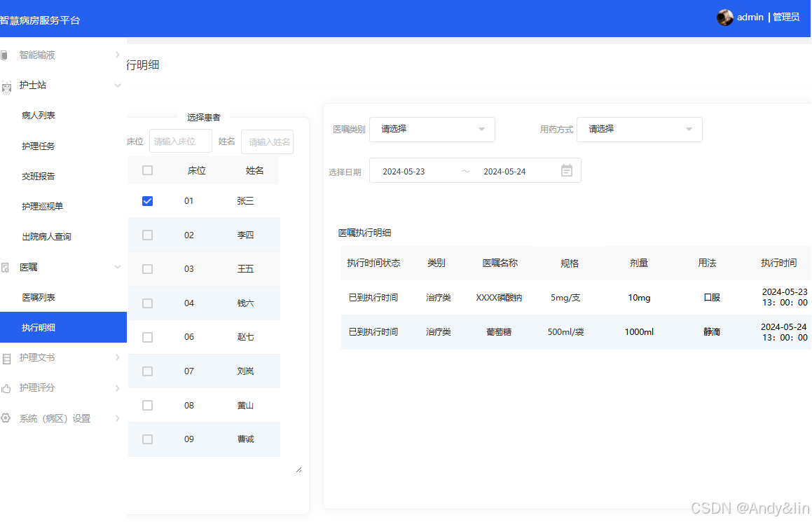Click the 2024-05-23 13:00:00 execution time
Image resolution: width=812 pixels, height=522 pixels.
pyautogui.click(x=785, y=297)
